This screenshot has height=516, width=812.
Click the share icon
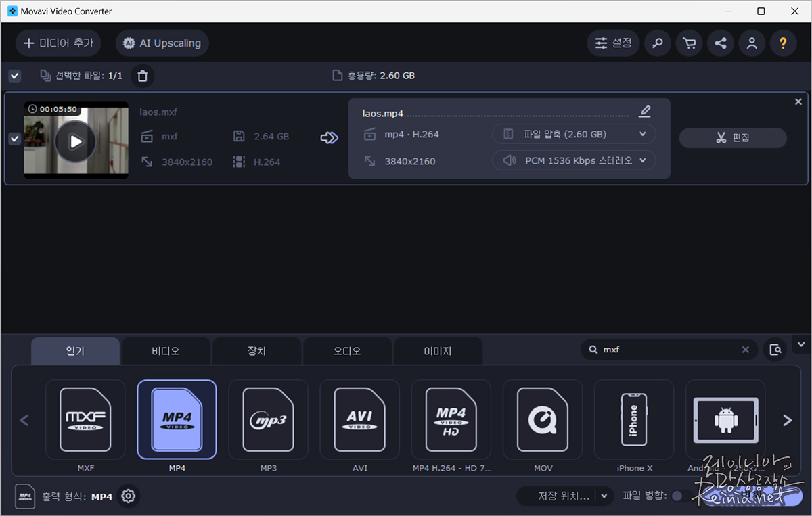[x=721, y=43]
